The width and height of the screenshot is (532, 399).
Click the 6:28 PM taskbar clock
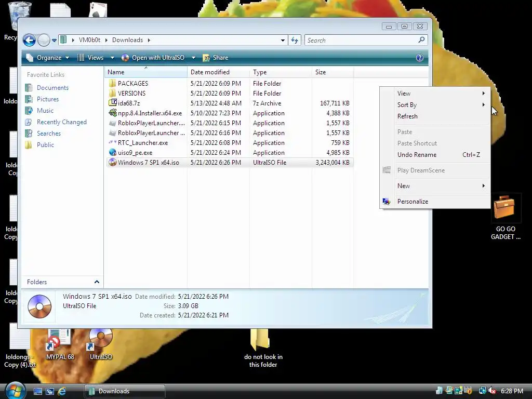pyautogui.click(x=512, y=391)
